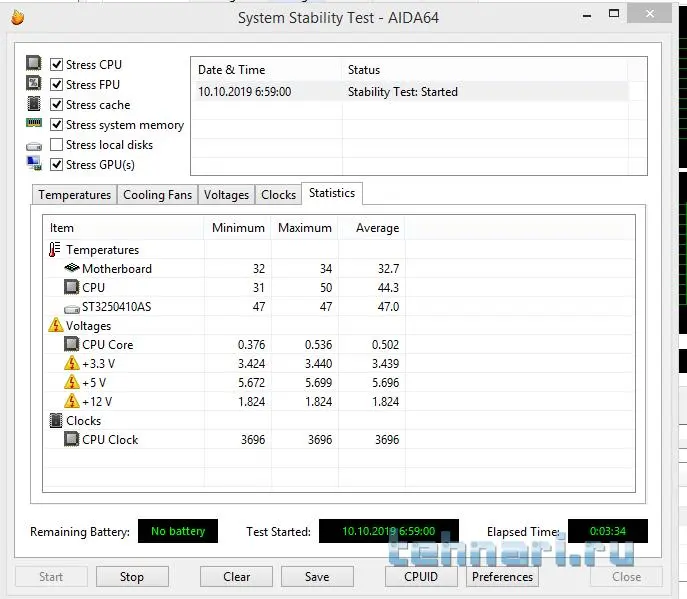The width and height of the screenshot is (687, 599).
Task: Click the lightning icon in the +5 V row
Action: pos(72,382)
